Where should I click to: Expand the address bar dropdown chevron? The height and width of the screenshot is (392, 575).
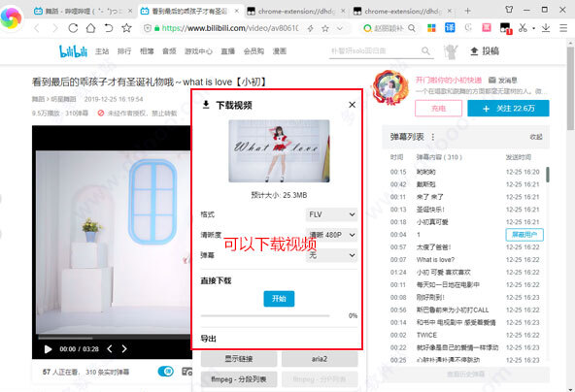tap(340, 28)
